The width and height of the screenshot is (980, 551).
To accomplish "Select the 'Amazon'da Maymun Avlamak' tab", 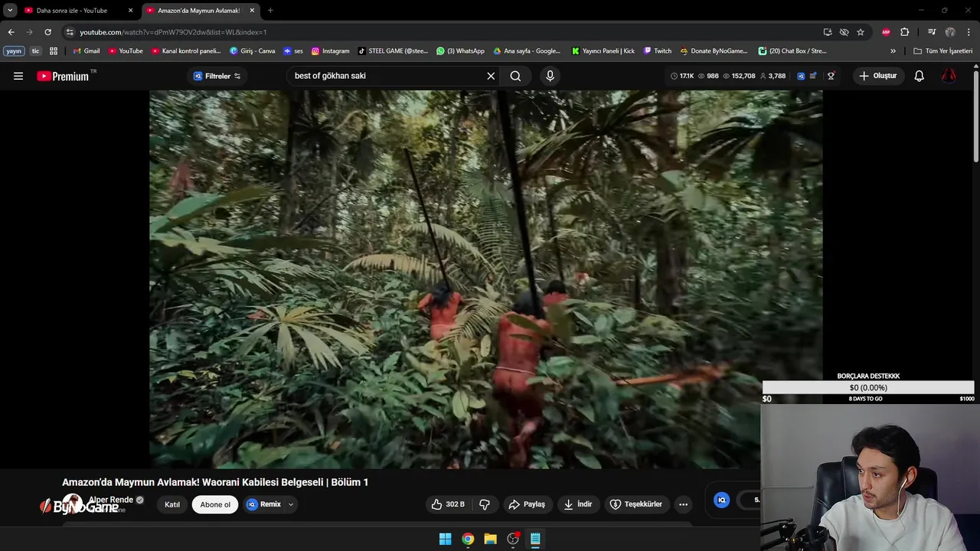I will 198,11.
